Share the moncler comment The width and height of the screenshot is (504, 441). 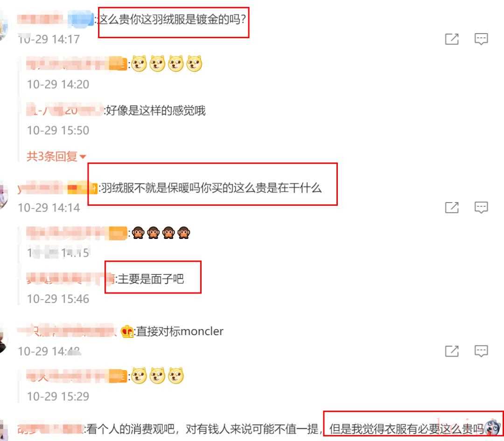452,351
